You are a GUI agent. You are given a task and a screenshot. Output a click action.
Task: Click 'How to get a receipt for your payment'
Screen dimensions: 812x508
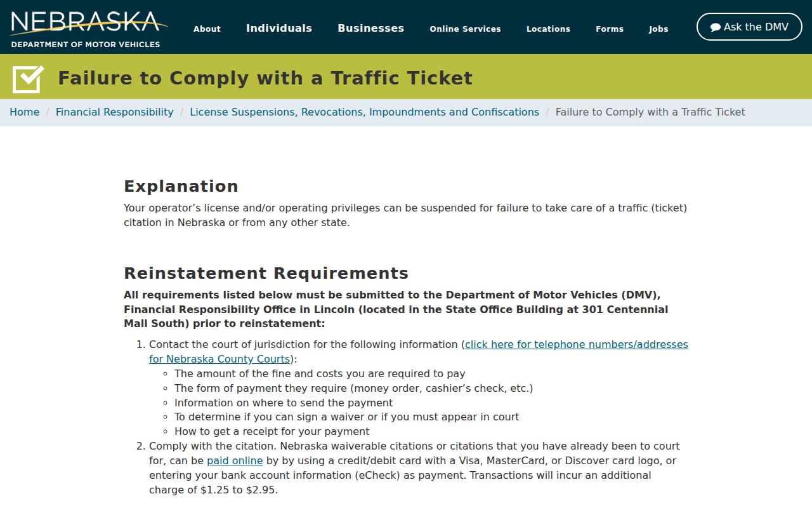pos(272,431)
